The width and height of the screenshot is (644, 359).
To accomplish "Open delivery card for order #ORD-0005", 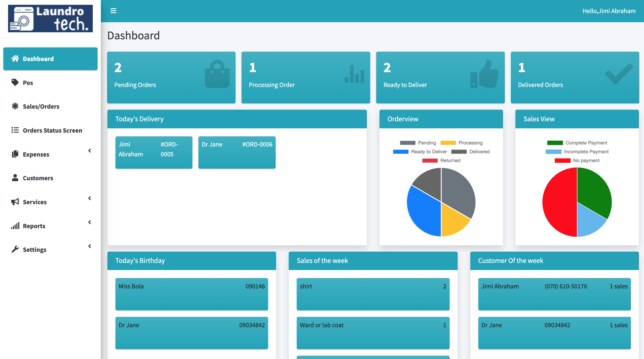I will (x=154, y=153).
